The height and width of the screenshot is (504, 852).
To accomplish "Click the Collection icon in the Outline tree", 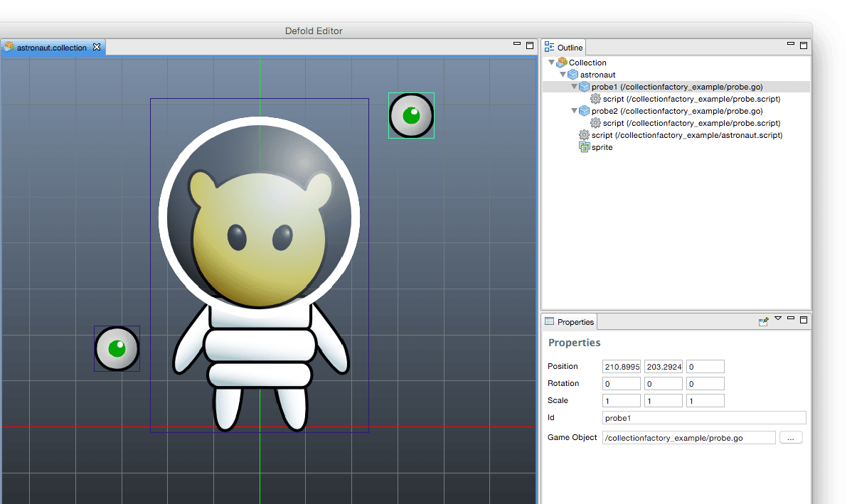I will click(x=562, y=63).
